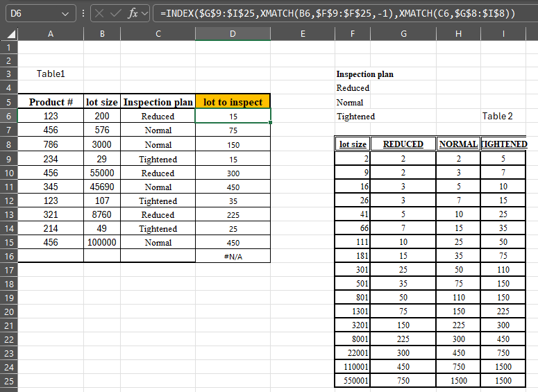
Task: Select lot size 181 in Table 2
Action: click(x=353, y=255)
